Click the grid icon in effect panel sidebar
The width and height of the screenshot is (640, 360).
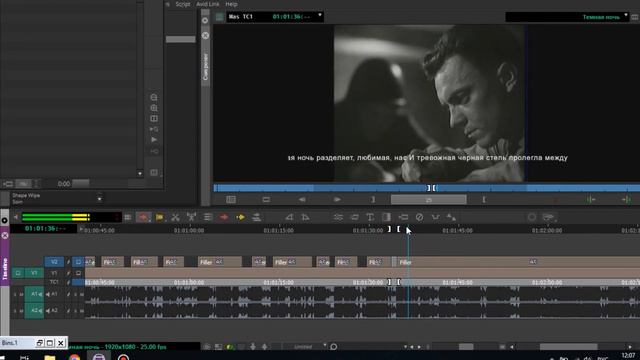coord(154,119)
